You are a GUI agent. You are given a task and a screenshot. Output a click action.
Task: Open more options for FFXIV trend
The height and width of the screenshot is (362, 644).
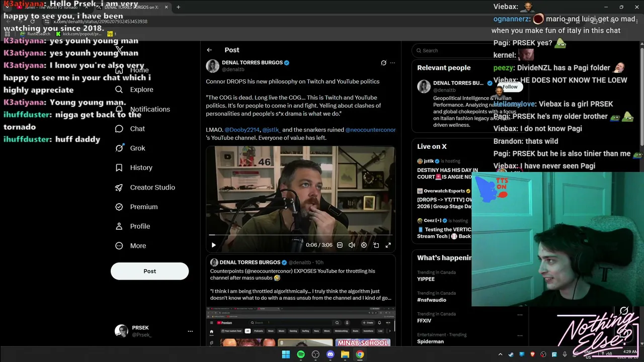(520, 315)
